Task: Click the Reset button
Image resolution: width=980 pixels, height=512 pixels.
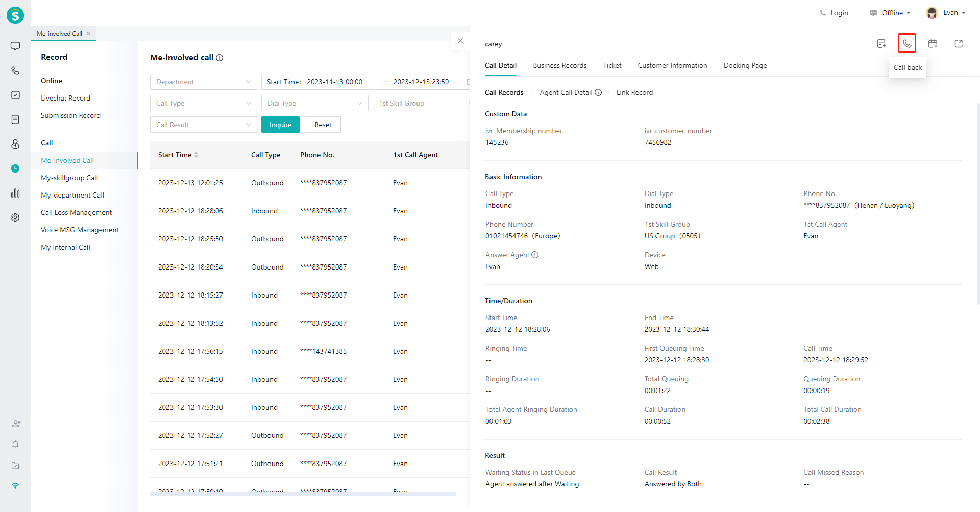Action: pos(323,125)
